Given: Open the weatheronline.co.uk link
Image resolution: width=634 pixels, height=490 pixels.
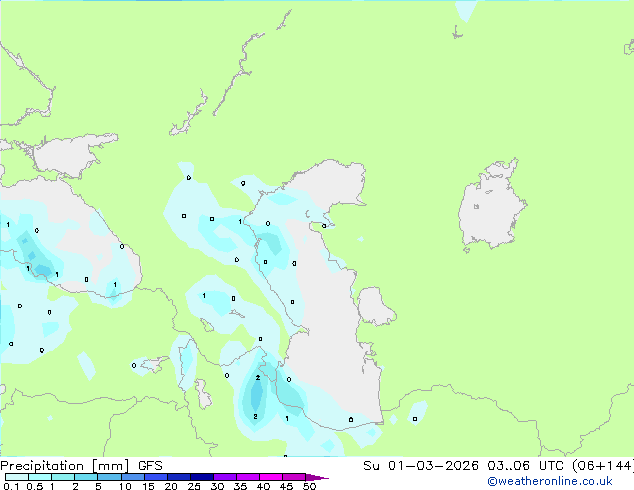Looking at the screenshot, I should point(549,481).
